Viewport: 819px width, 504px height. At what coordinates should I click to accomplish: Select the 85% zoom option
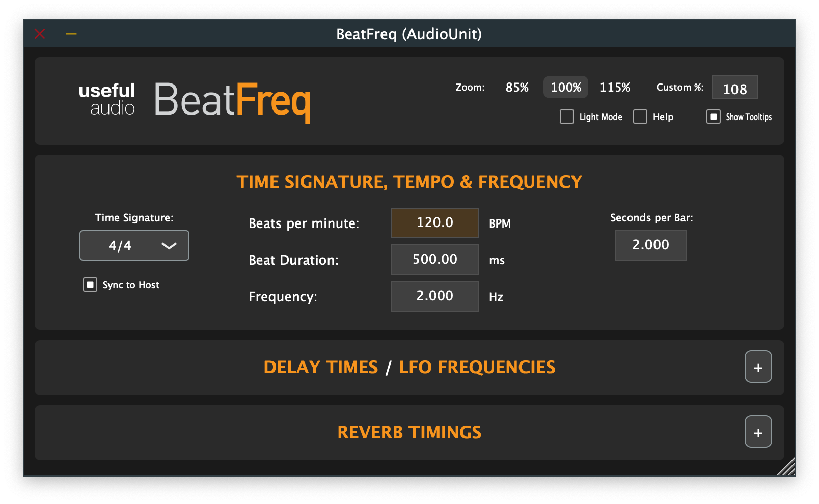[517, 87]
